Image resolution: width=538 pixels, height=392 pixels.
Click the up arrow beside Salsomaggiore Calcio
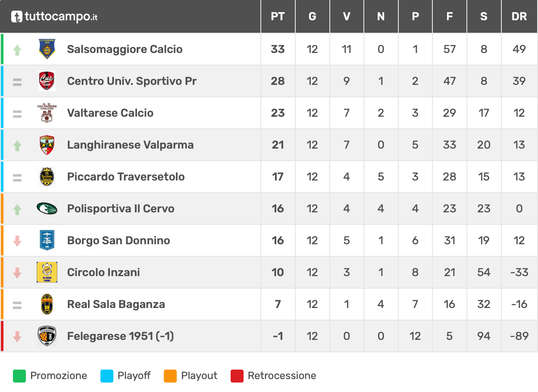coord(17,50)
